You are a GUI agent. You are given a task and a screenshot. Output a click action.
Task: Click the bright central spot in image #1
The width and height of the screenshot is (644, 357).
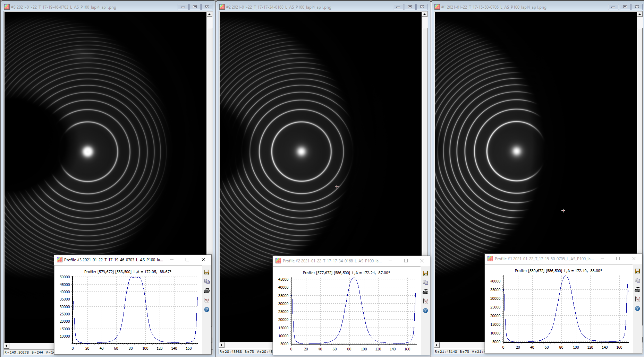[x=517, y=151]
